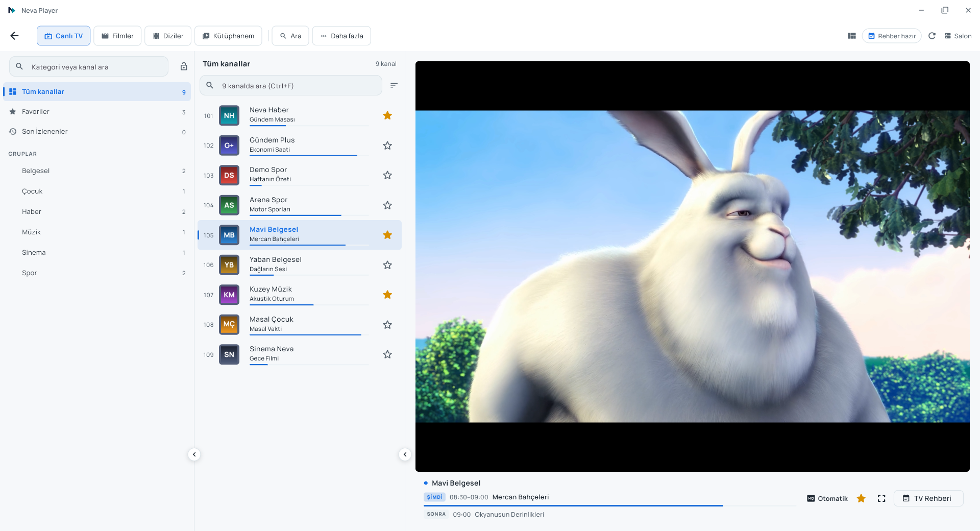Click the G+ logo of Gündem Plus

click(229, 146)
